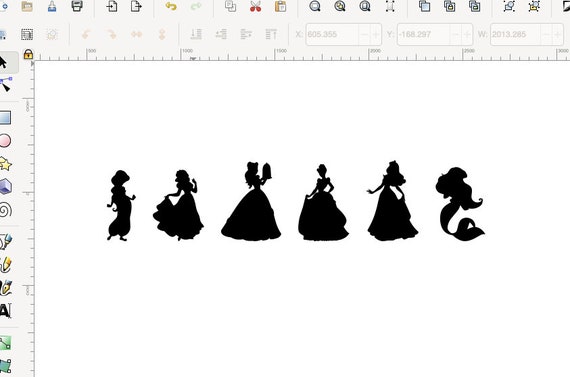
Task: Lower selection to bottom
Action: click(196, 35)
